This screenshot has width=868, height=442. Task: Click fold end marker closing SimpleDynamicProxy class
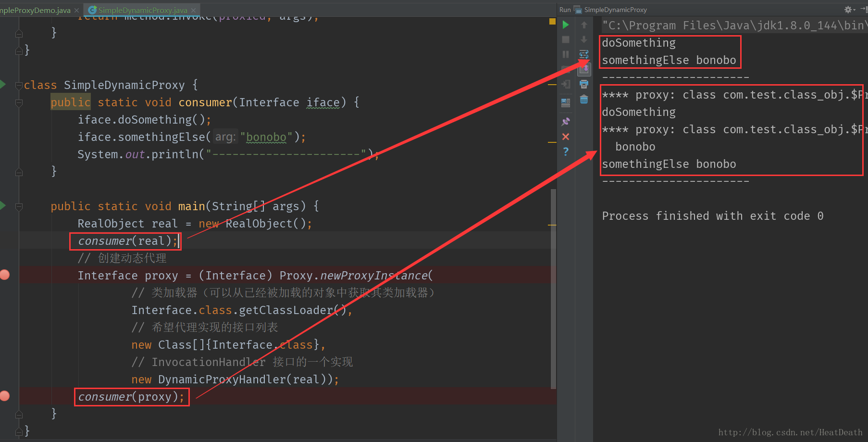[19, 431]
